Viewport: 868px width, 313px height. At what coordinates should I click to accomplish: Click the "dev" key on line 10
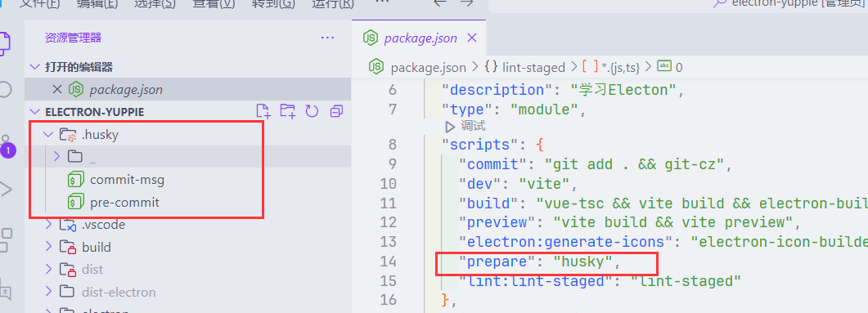pyautogui.click(x=479, y=184)
